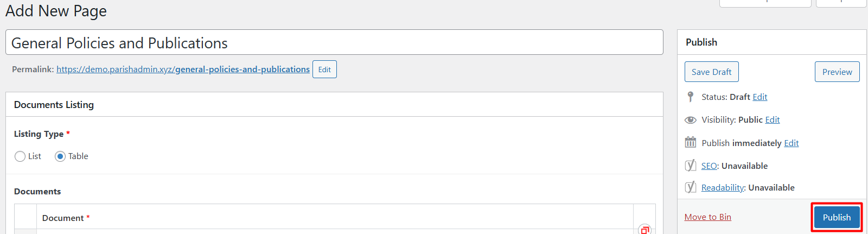
Task: Click the visibility eye icon
Action: pos(691,120)
